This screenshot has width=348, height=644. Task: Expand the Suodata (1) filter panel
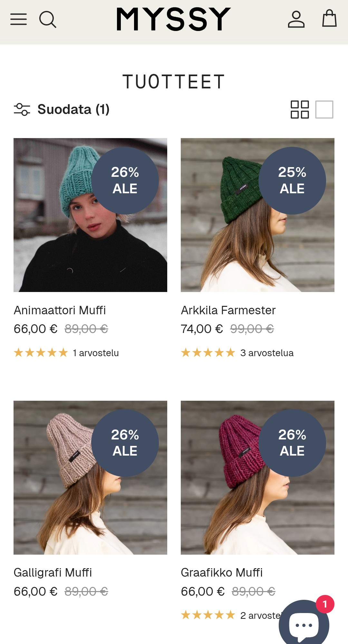coord(62,109)
